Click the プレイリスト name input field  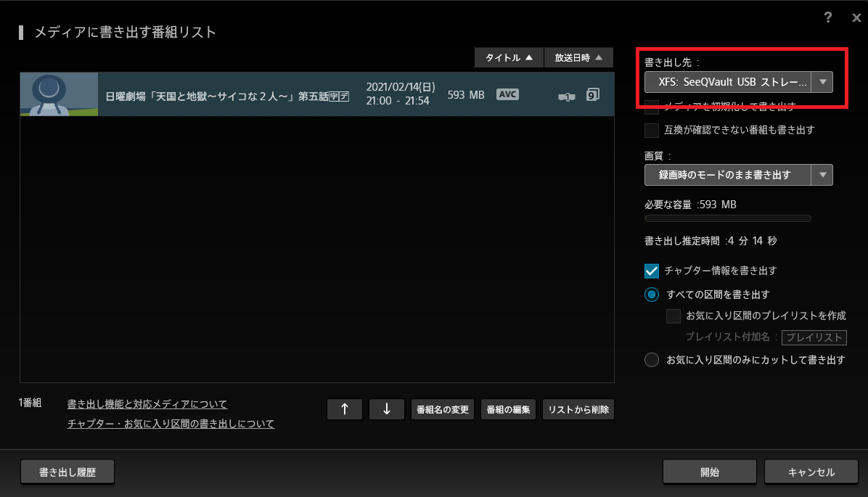coord(814,337)
